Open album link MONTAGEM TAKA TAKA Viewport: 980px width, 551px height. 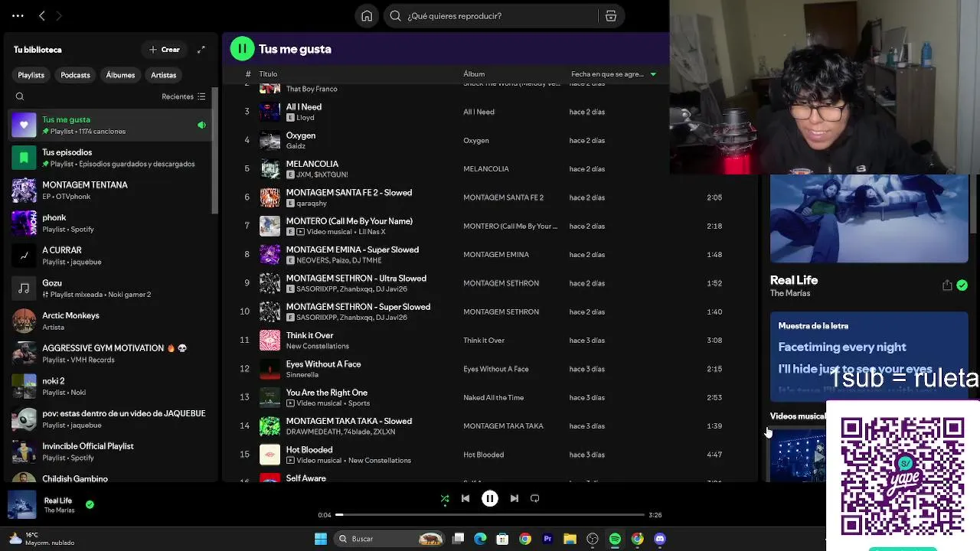click(x=503, y=425)
